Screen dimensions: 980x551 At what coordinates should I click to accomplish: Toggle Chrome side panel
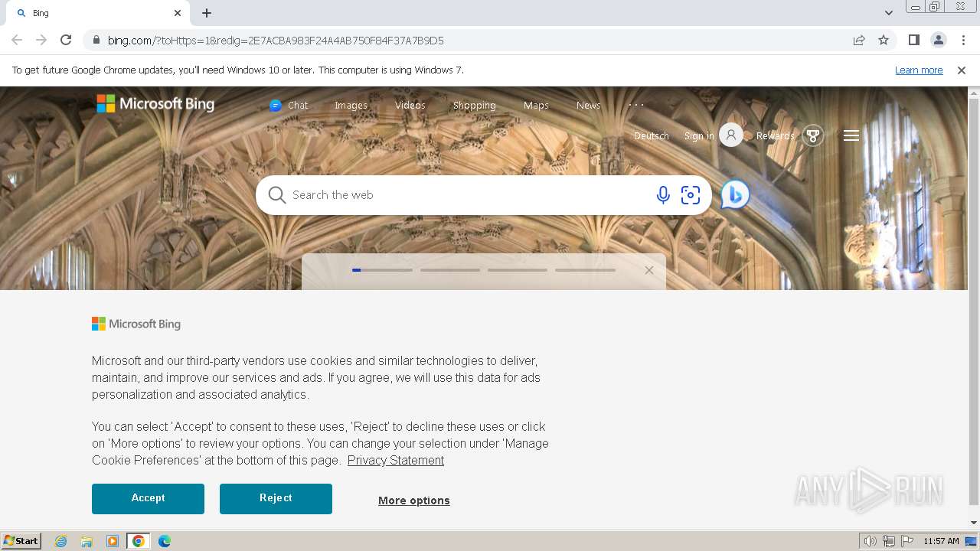pyautogui.click(x=913, y=40)
